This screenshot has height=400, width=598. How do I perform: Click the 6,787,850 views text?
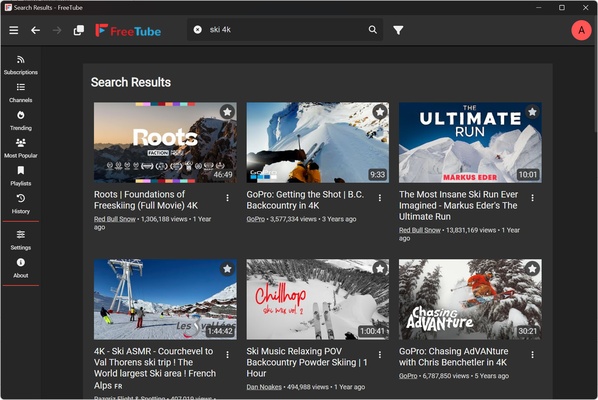pyautogui.click(x=446, y=376)
